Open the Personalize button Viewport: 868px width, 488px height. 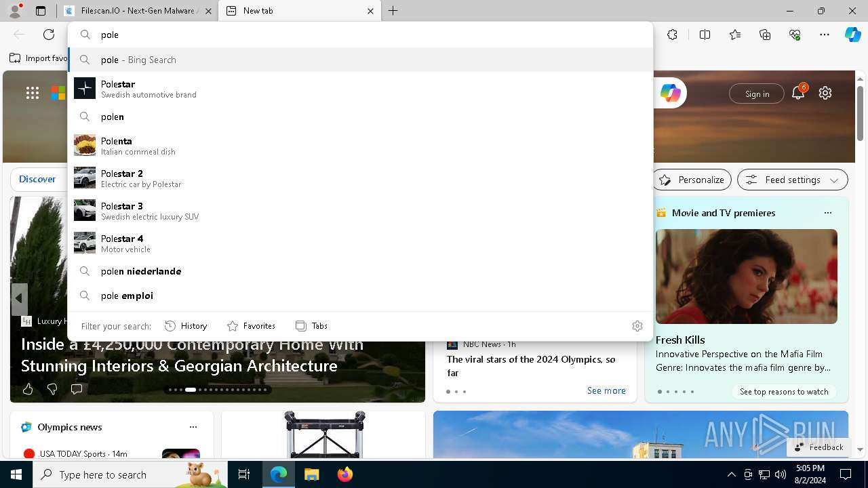[692, 180]
